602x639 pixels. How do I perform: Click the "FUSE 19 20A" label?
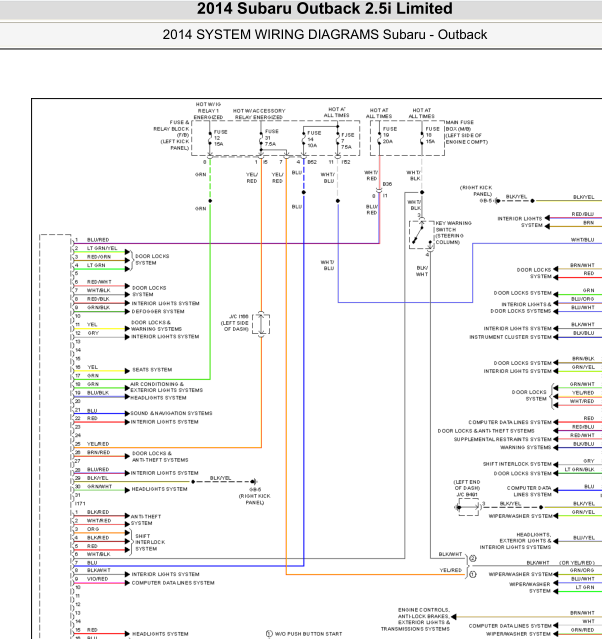(x=390, y=135)
